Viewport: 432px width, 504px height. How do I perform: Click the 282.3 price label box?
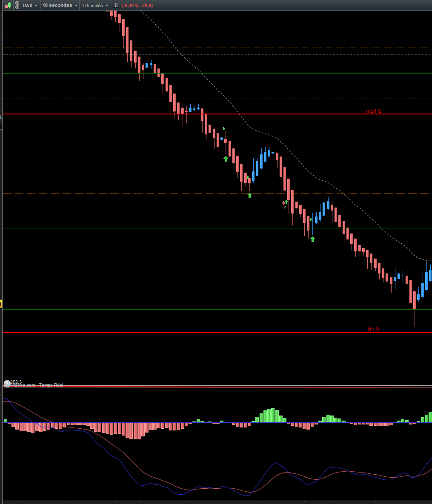point(14,382)
